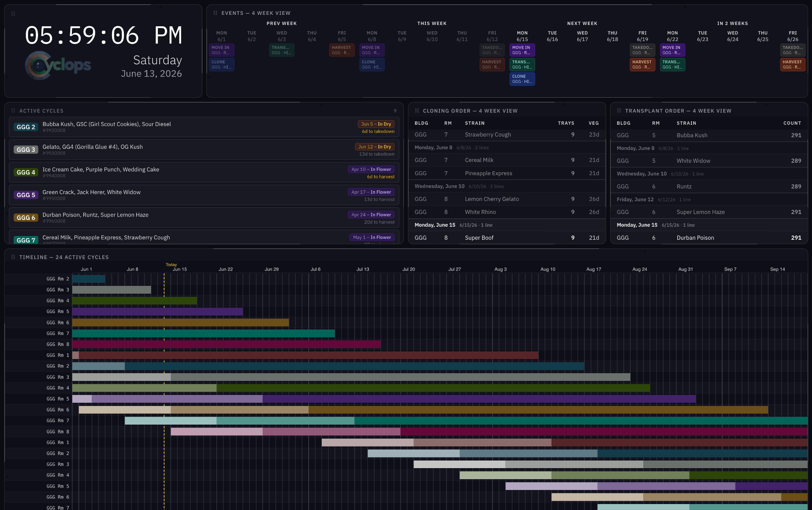Click the 'Jun 5 – In Dry' status pill
Screen dimensions: 812x510
(376, 124)
